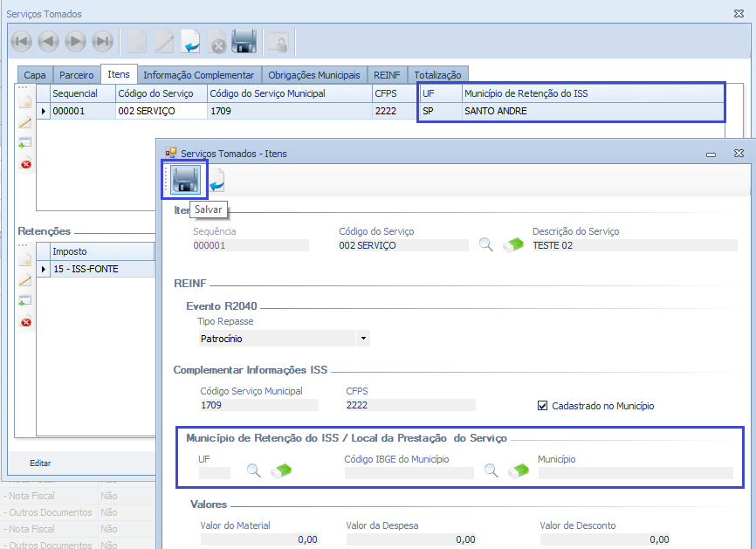Click the save floppy disk in main toolbar
Viewport: 756px width, 549px height.
[244, 41]
